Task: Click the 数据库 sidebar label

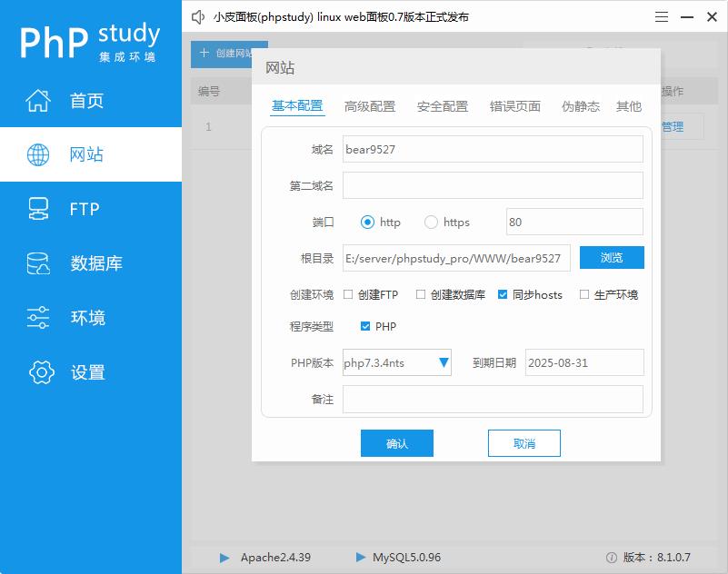Action: [96, 263]
